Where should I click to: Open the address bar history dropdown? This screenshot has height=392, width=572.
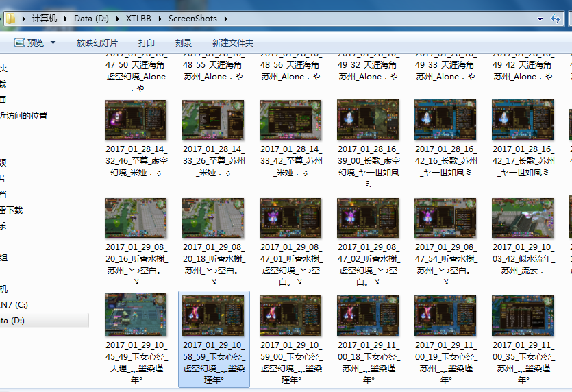(540, 19)
